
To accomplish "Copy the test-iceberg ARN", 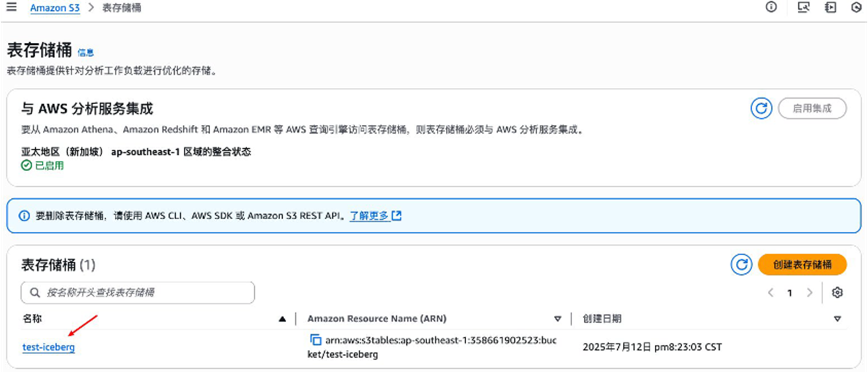I will click(315, 340).
